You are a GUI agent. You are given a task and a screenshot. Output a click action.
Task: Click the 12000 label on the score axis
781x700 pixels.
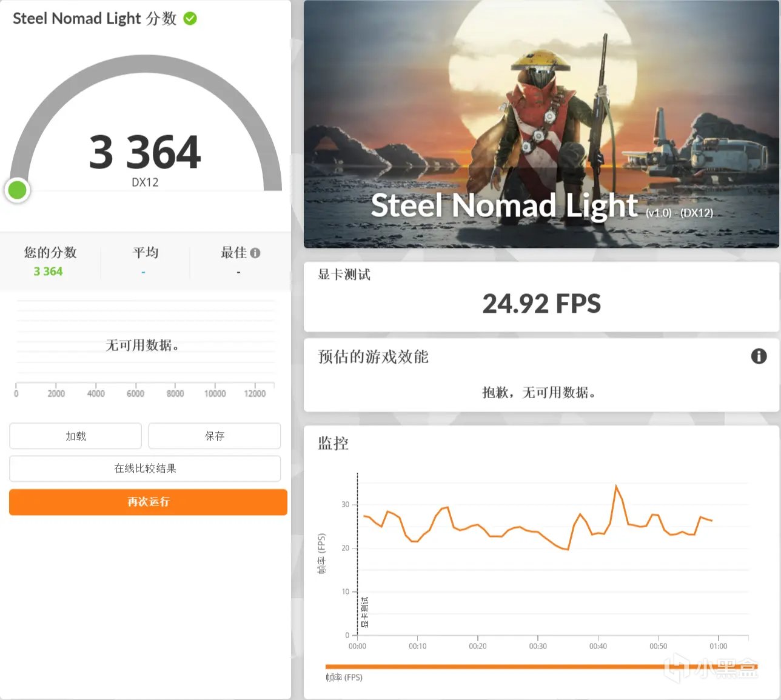[255, 393]
